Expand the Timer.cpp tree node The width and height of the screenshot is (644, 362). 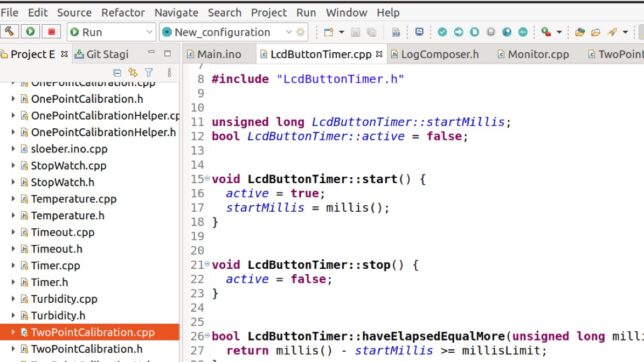click(13, 265)
